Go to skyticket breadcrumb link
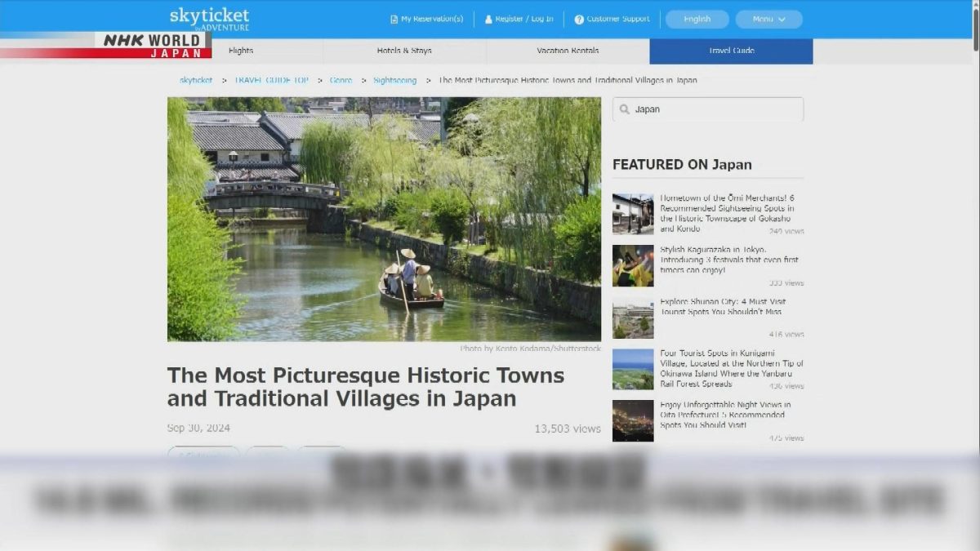The image size is (980, 551). click(196, 80)
